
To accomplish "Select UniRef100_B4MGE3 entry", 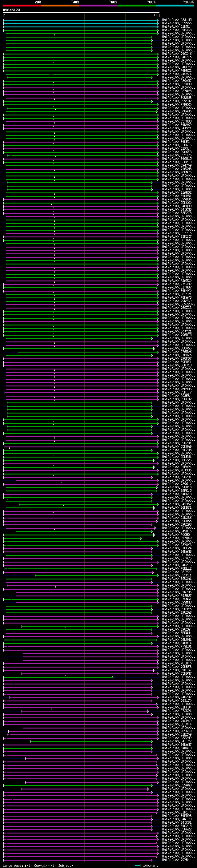I will [x=177, y=494].
